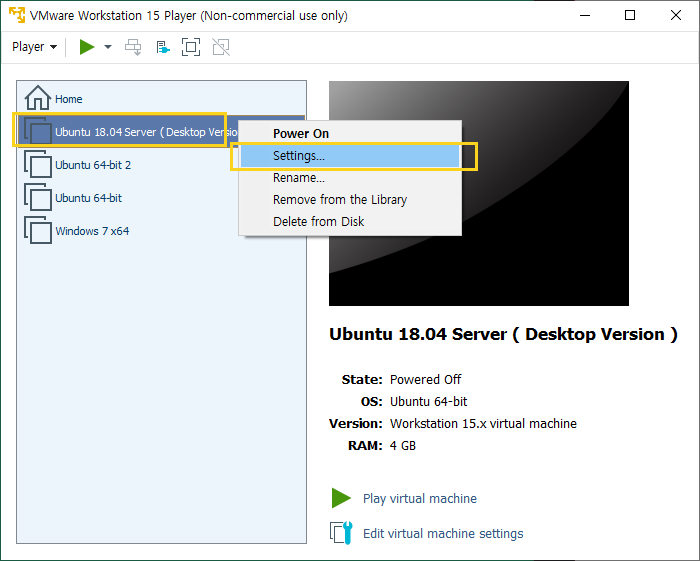Click Play virtual machine link
The image size is (700, 561).
point(420,498)
